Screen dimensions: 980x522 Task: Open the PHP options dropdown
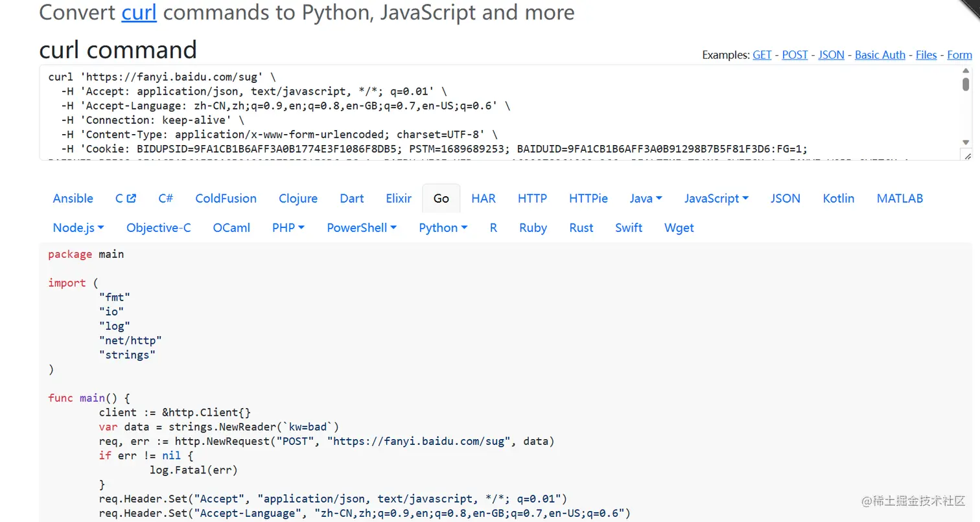tap(288, 228)
